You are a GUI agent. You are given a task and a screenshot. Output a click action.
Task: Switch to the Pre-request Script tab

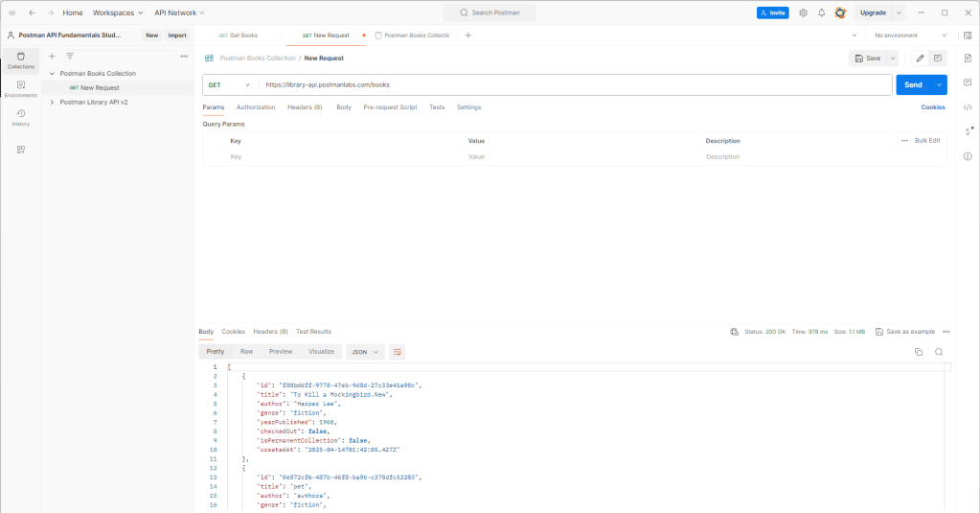pos(390,107)
